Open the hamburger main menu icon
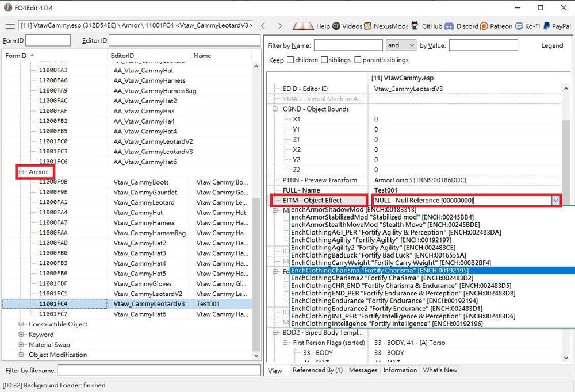The height and width of the screenshot is (392, 575). click(10, 26)
